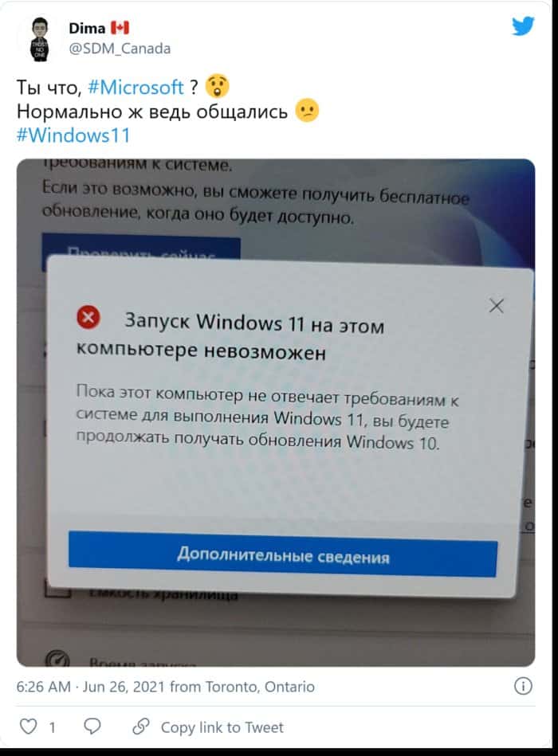This screenshot has width=558, height=756.
Task: Click the Twitter bird logo
Action: (523, 26)
